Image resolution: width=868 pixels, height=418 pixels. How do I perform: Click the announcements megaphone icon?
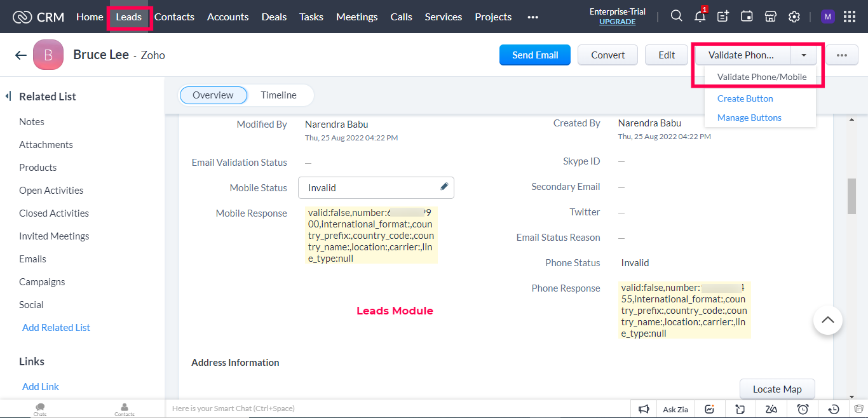[x=644, y=409]
